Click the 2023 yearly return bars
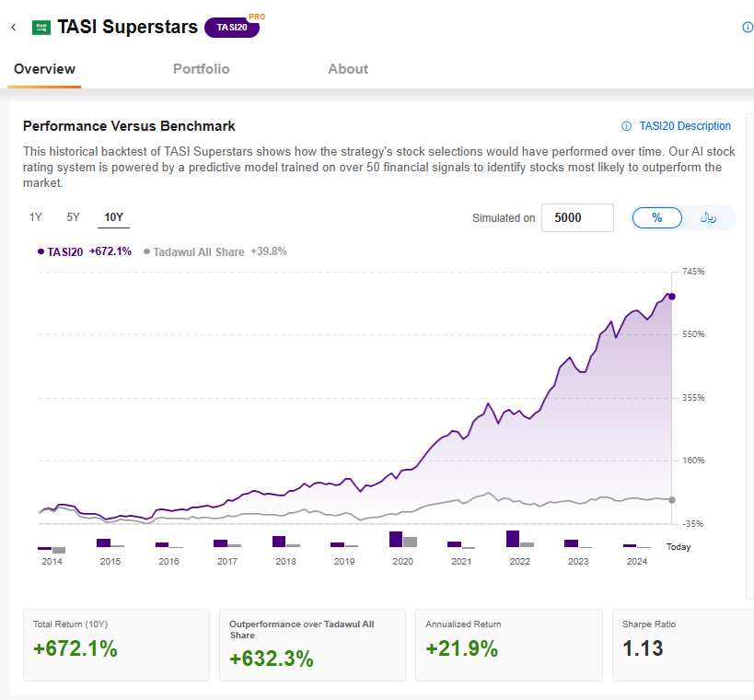The height and width of the screenshot is (700, 754). pos(578,543)
